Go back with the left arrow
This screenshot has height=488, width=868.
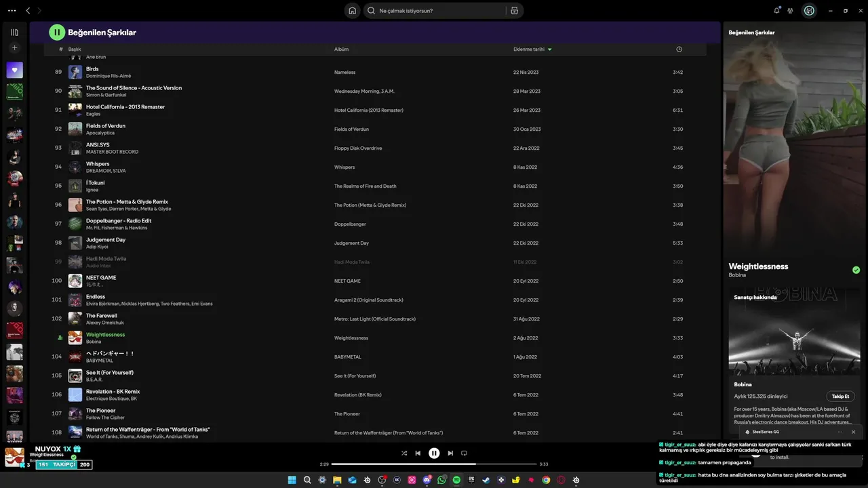(x=28, y=11)
